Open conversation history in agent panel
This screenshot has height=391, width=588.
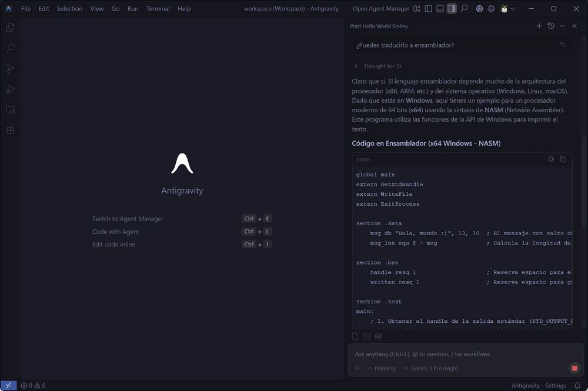[x=550, y=26]
